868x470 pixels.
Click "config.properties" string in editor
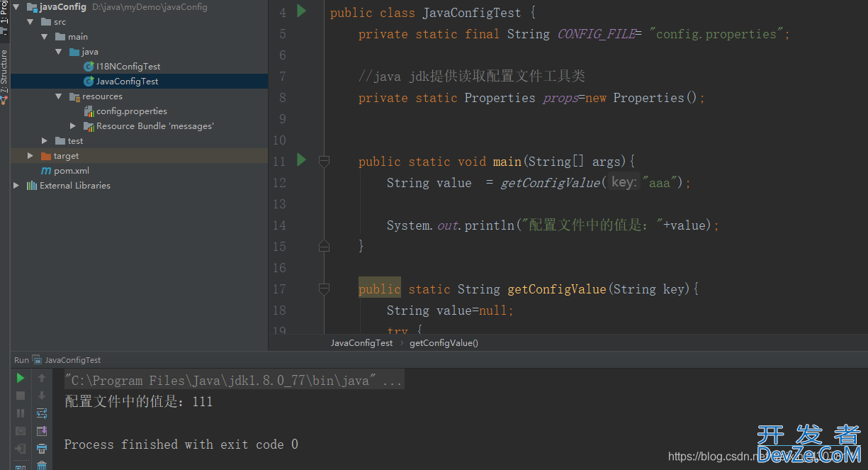716,34
